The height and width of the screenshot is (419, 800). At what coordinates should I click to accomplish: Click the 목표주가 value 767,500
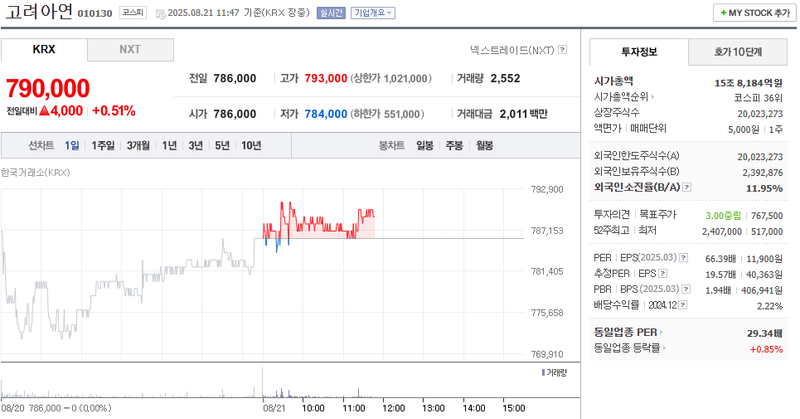(767, 216)
